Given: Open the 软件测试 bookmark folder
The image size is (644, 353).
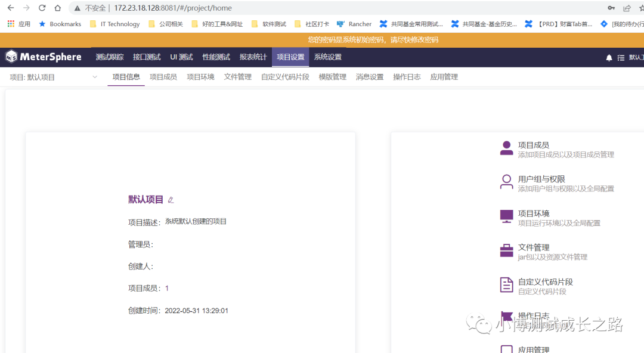Looking at the screenshot, I should pyautogui.click(x=269, y=24).
